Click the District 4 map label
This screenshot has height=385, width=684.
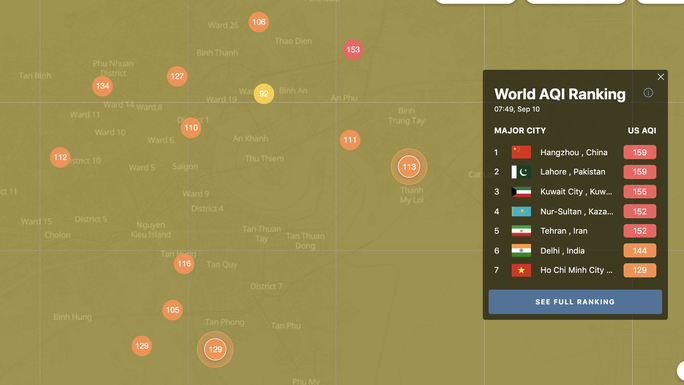tap(207, 209)
